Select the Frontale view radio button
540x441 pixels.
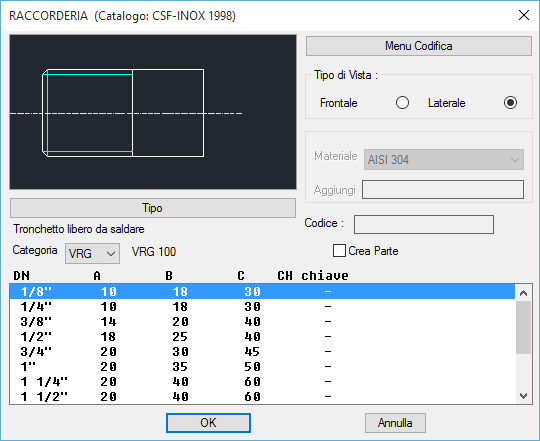[x=402, y=103]
